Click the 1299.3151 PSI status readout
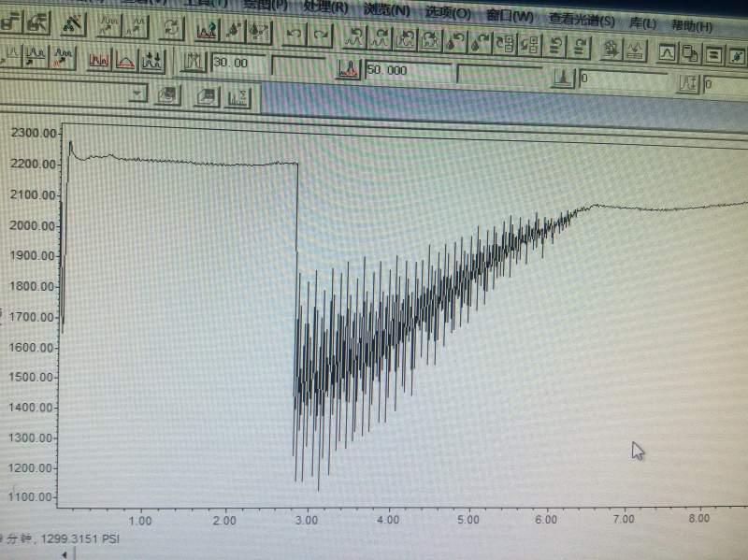Viewport: 748px width, 560px height. 79,539
